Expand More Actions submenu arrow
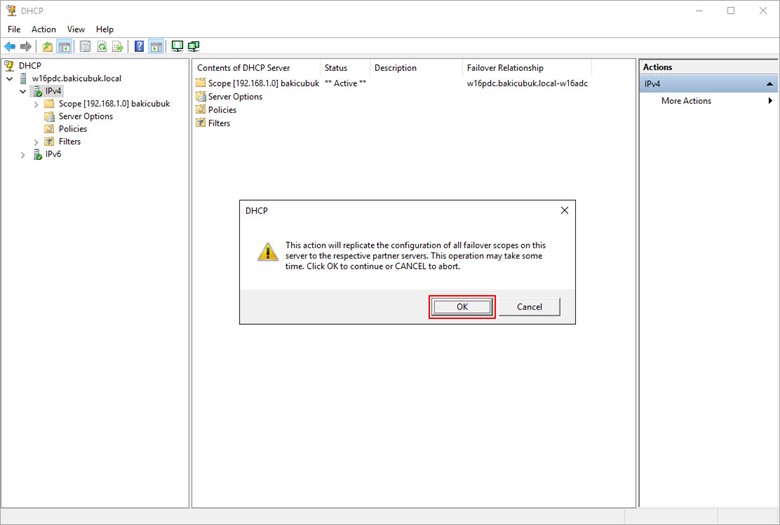The width and height of the screenshot is (780, 525). [x=769, y=101]
